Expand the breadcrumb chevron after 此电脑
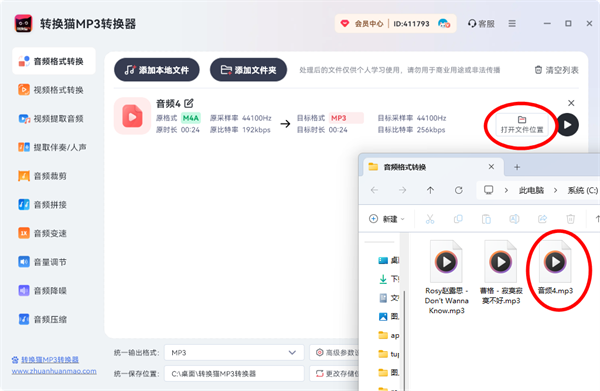The width and height of the screenshot is (600, 391). [555, 190]
